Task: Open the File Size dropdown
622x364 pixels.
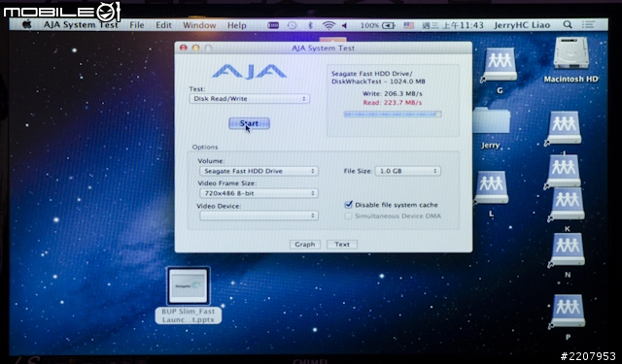Action: click(x=408, y=171)
